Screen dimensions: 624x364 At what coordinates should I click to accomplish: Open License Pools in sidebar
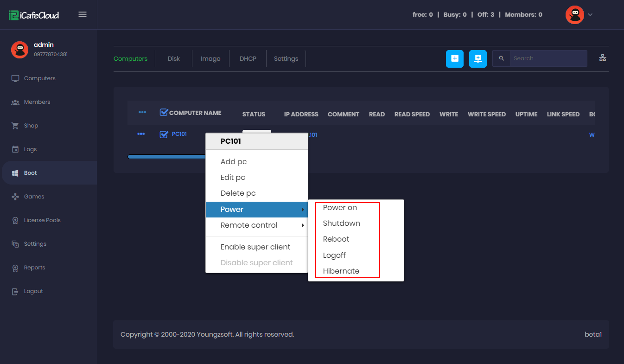click(x=42, y=220)
